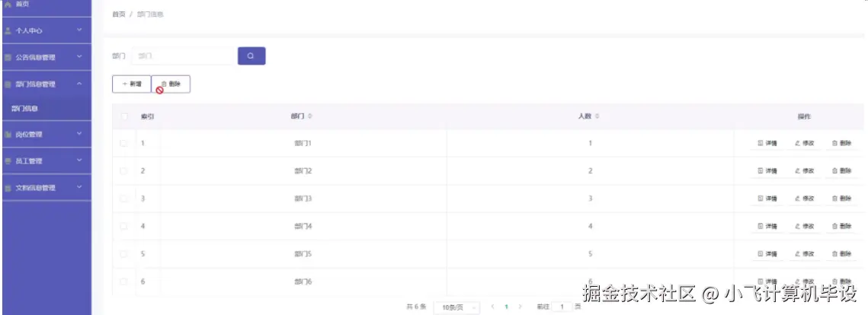
Task: Click the icon beside 公告信息管理
Action: pyautogui.click(x=8, y=58)
